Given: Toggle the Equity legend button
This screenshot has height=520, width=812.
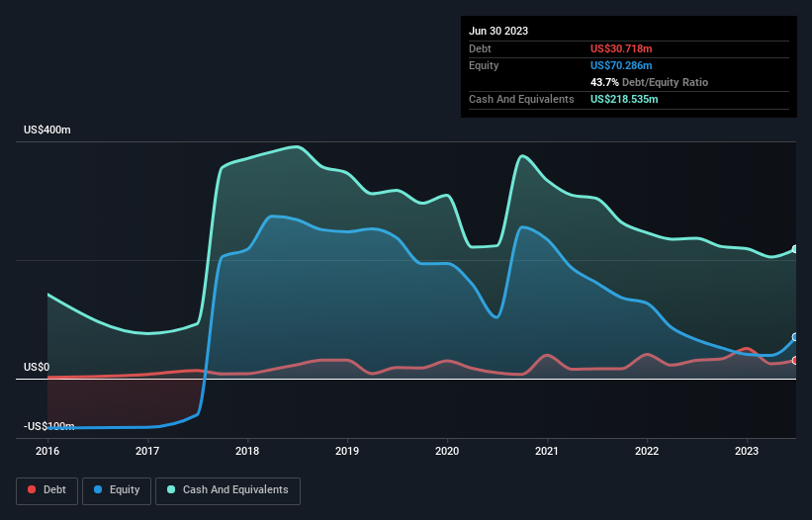Looking at the screenshot, I should pyautogui.click(x=117, y=490).
